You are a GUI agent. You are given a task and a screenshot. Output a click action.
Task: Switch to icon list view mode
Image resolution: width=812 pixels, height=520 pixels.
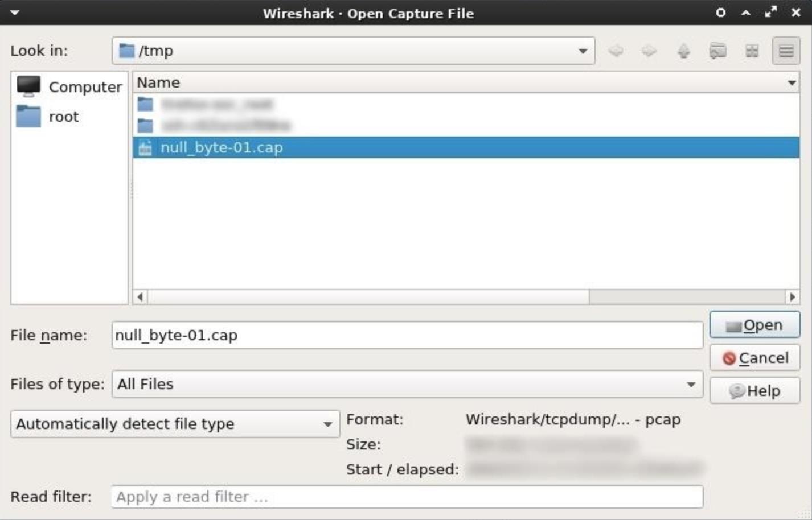752,51
